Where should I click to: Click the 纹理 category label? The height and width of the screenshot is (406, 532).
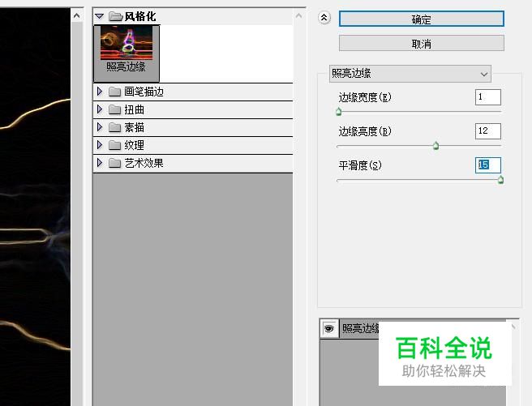135,145
